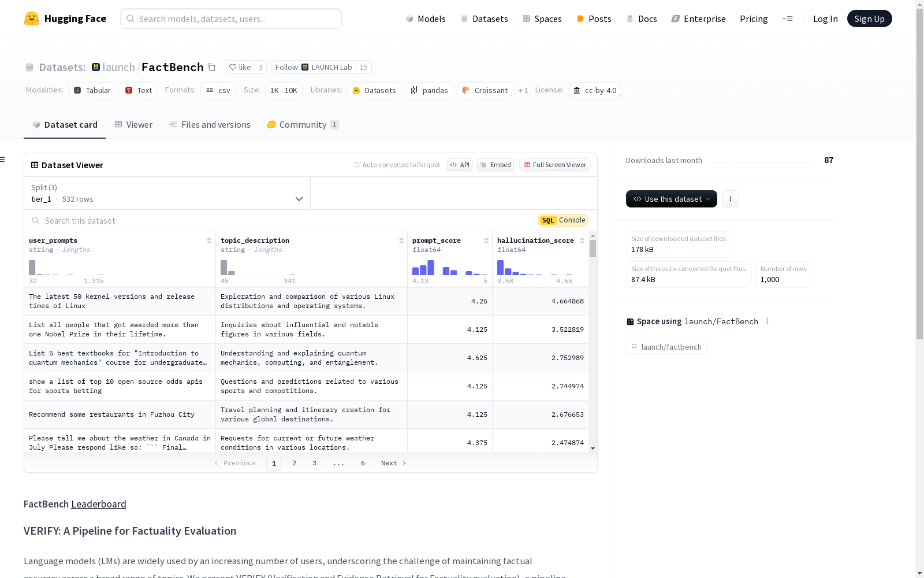Click Next page in pagination
This screenshot has width=924, height=578.
(x=394, y=463)
